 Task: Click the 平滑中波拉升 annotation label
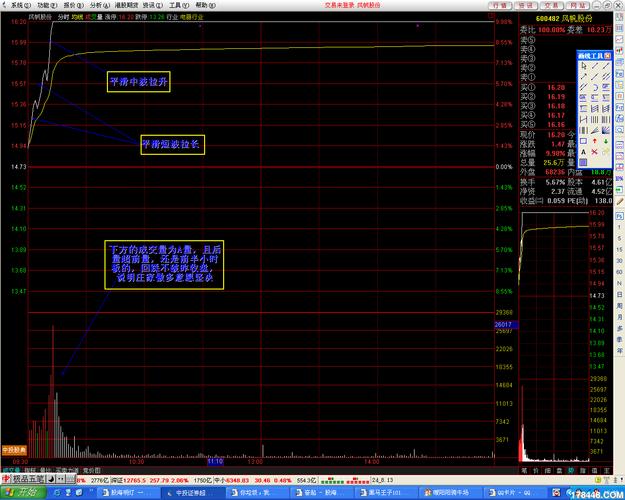[x=139, y=81]
